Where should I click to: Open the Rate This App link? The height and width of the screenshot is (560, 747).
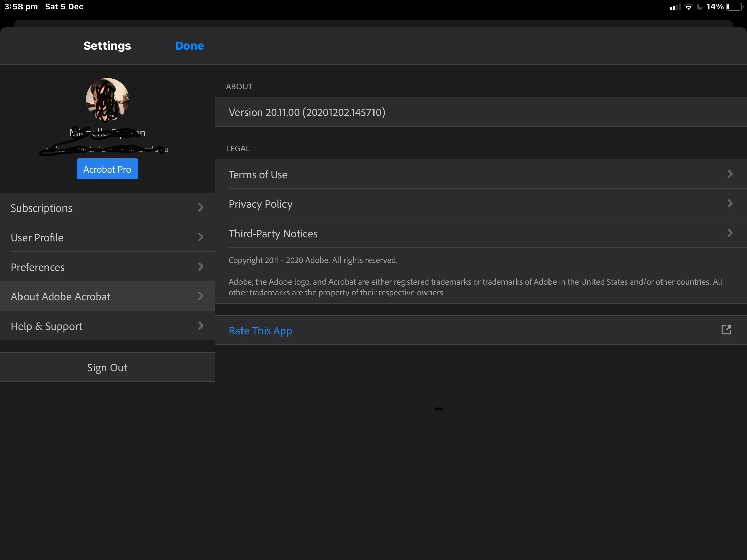click(x=260, y=330)
